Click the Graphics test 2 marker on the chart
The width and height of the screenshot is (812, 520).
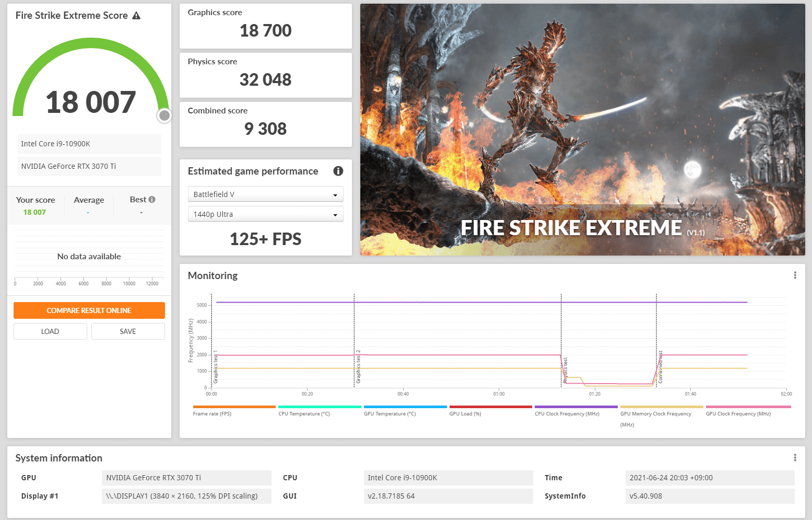[358, 366]
